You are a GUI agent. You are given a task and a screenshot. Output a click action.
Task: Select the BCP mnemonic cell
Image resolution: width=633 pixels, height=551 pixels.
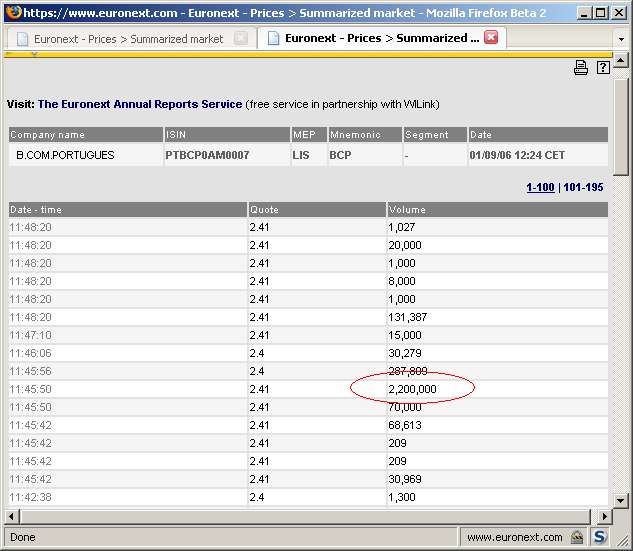click(365, 155)
